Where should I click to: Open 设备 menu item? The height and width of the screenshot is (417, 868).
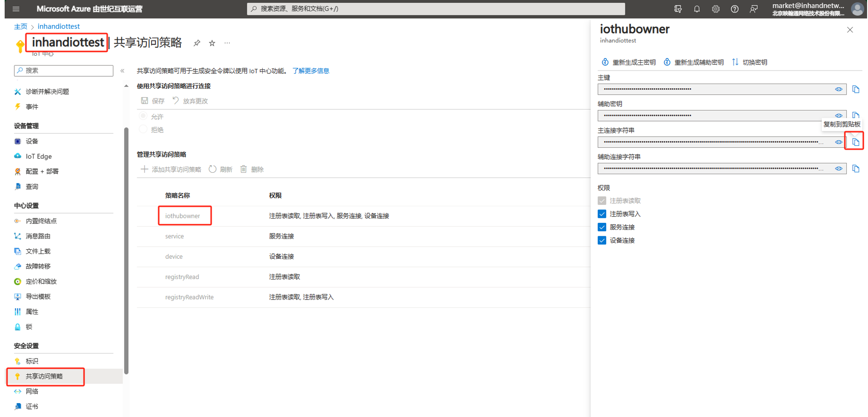coord(27,141)
